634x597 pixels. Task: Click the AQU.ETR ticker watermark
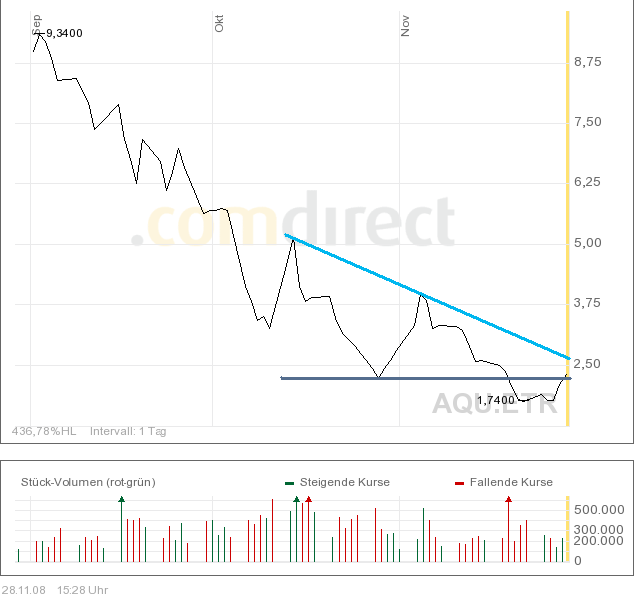tap(495, 403)
